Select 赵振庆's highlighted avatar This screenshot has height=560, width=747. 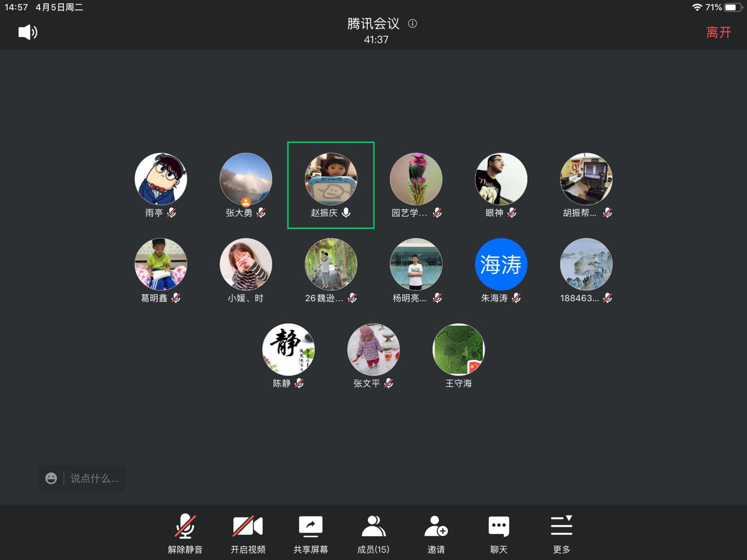pyautogui.click(x=331, y=179)
